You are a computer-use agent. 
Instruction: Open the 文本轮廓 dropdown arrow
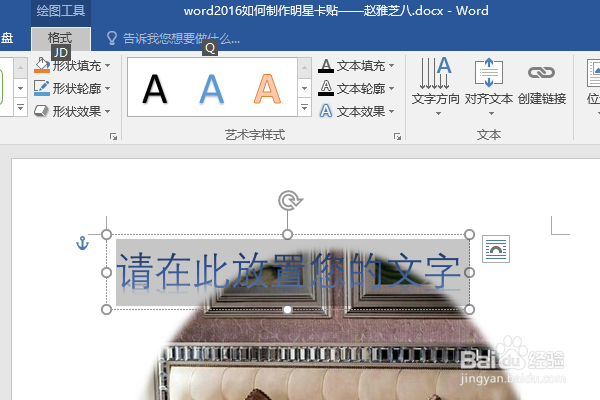[391, 88]
